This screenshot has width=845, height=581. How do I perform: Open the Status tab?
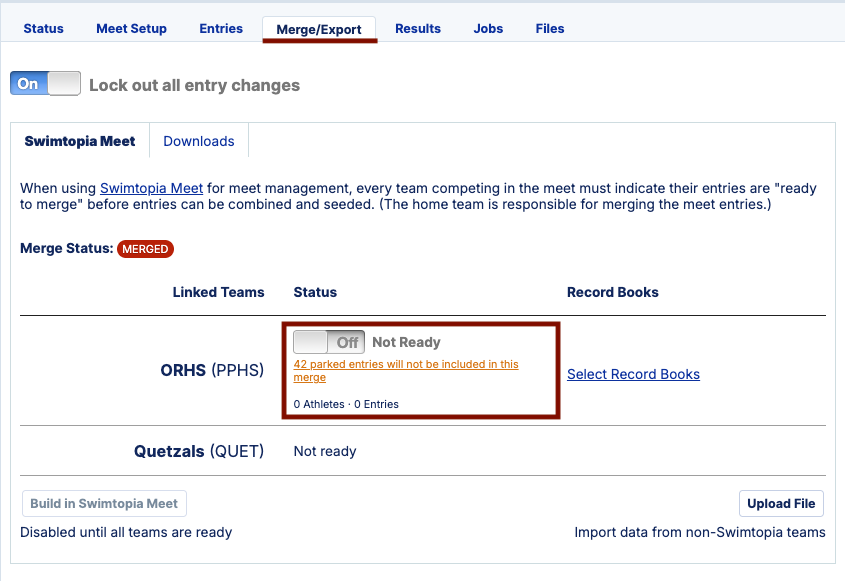pyautogui.click(x=43, y=29)
